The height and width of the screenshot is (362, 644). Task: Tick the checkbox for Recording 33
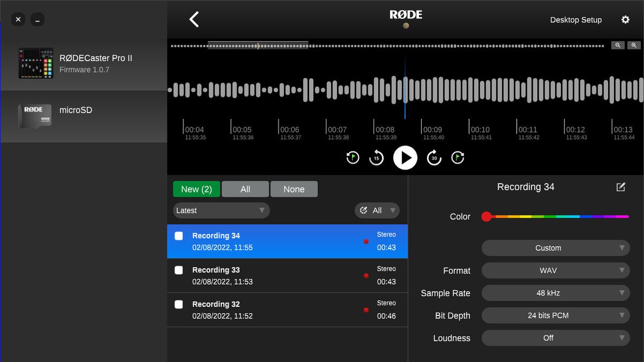(x=179, y=270)
